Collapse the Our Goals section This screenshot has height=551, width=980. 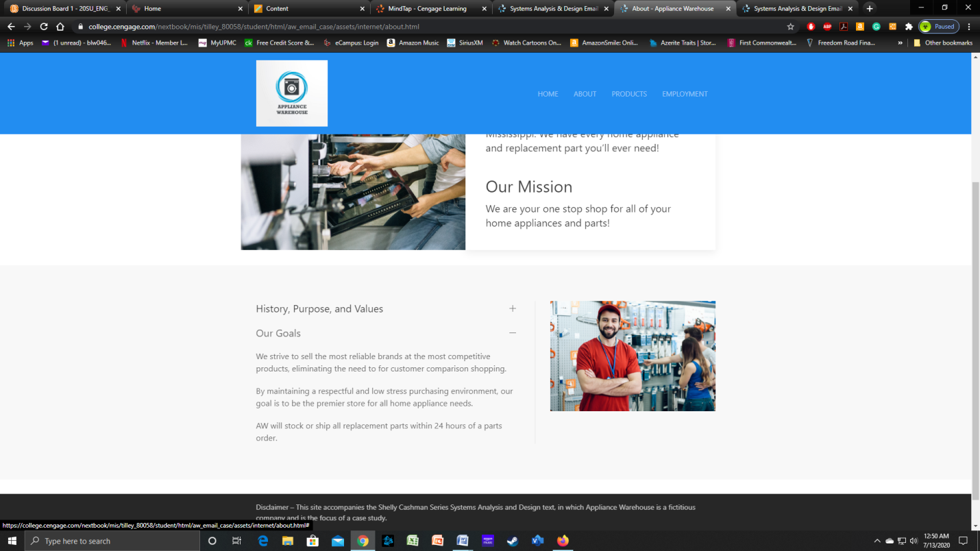pyautogui.click(x=512, y=333)
